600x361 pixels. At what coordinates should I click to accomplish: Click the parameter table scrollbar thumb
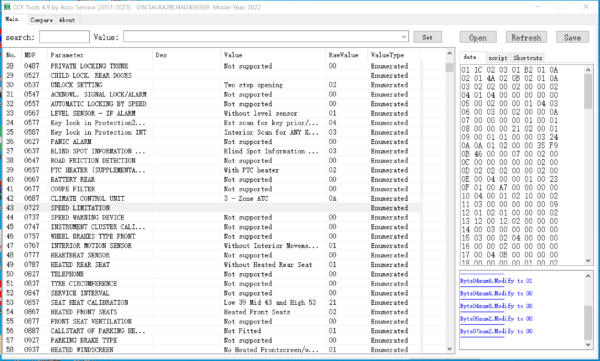click(x=450, y=67)
